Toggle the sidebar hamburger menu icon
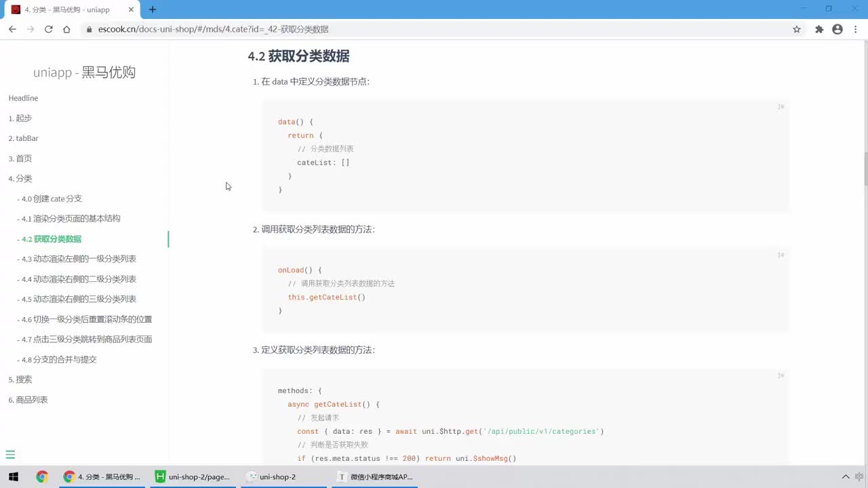The height and width of the screenshot is (488, 868). point(10,455)
